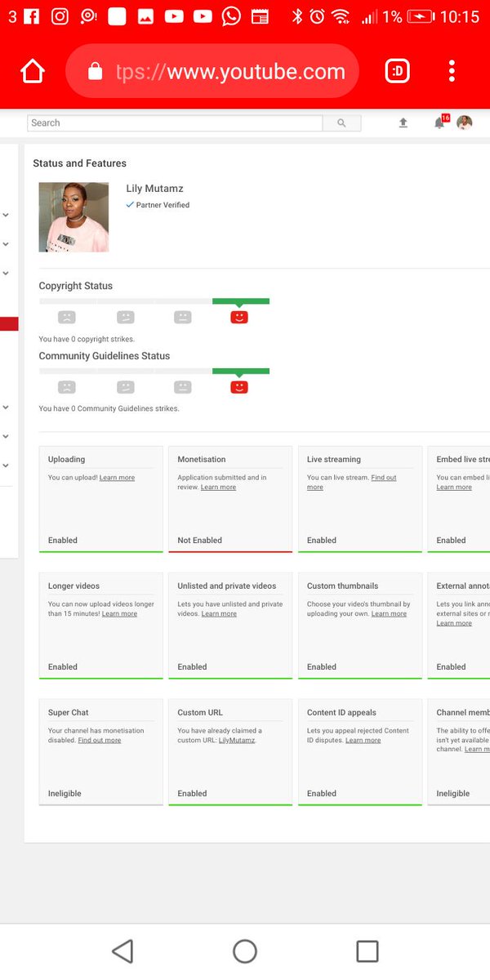
Task: Click You have 0 copyright strikes text
Action: pyautogui.click(x=87, y=339)
